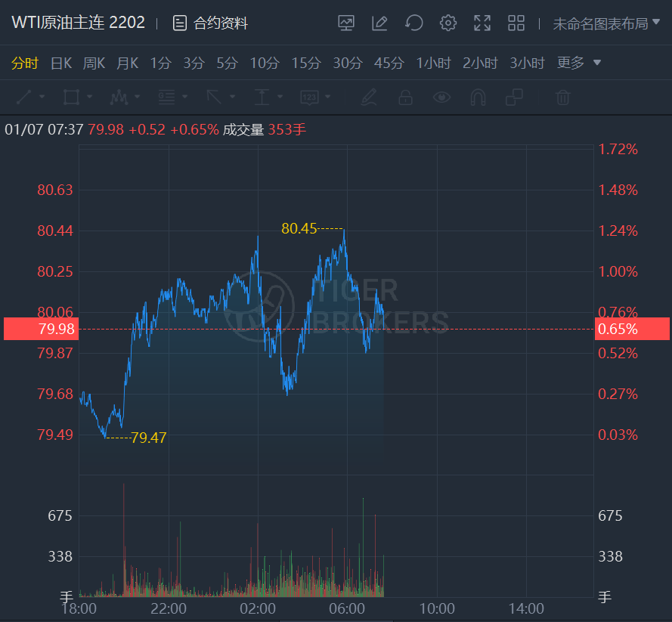Click the red 79.98 current price label
This screenshot has height=622, width=672.
point(39,329)
